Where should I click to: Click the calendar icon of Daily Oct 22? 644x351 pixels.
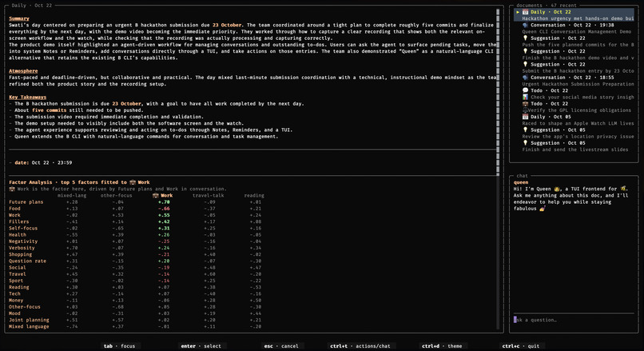pyautogui.click(x=525, y=12)
